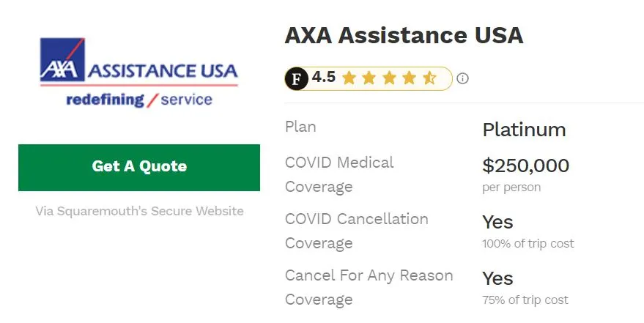Click the redefining / service tagline
The height and width of the screenshot is (323, 644).
[x=139, y=100]
